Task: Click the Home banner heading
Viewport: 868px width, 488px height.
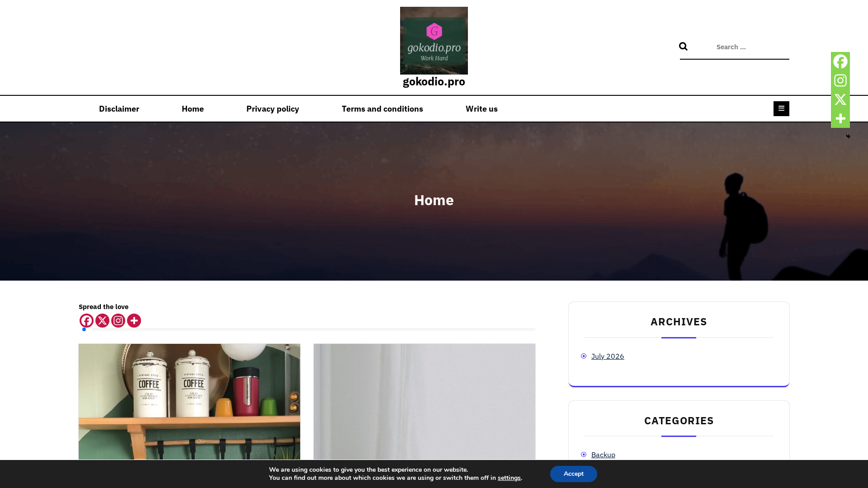Action: (434, 200)
